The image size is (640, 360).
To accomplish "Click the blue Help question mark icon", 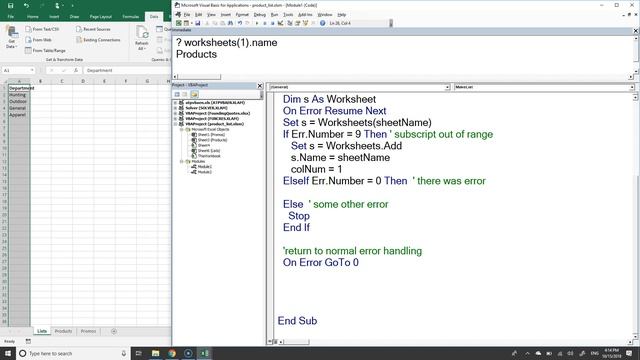I will [x=322, y=23].
